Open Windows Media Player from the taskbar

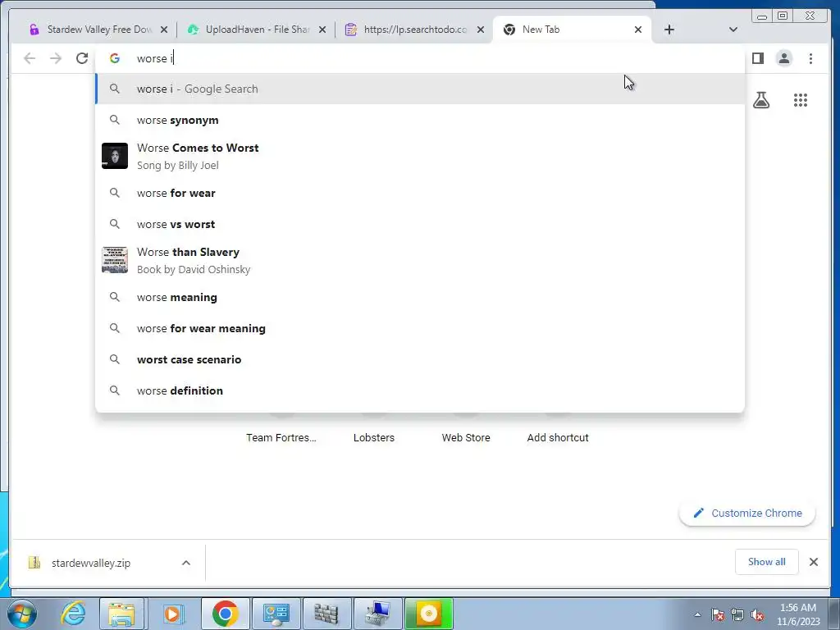(x=173, y=614)
